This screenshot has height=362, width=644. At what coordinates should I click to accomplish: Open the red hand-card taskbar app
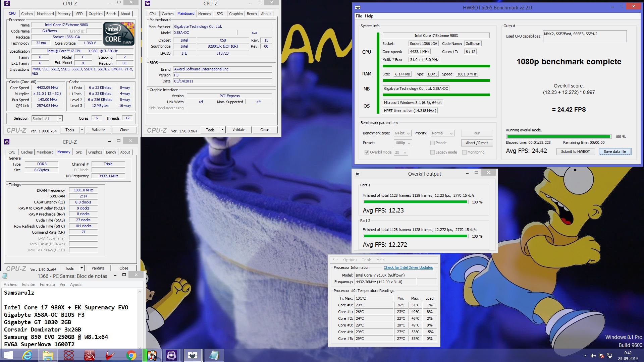coord(89,355)
